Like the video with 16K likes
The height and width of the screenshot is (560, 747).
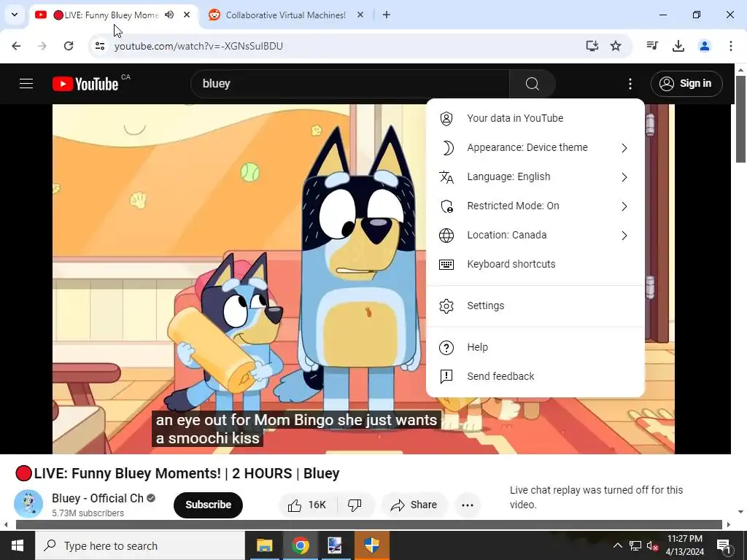click(307, 505)
